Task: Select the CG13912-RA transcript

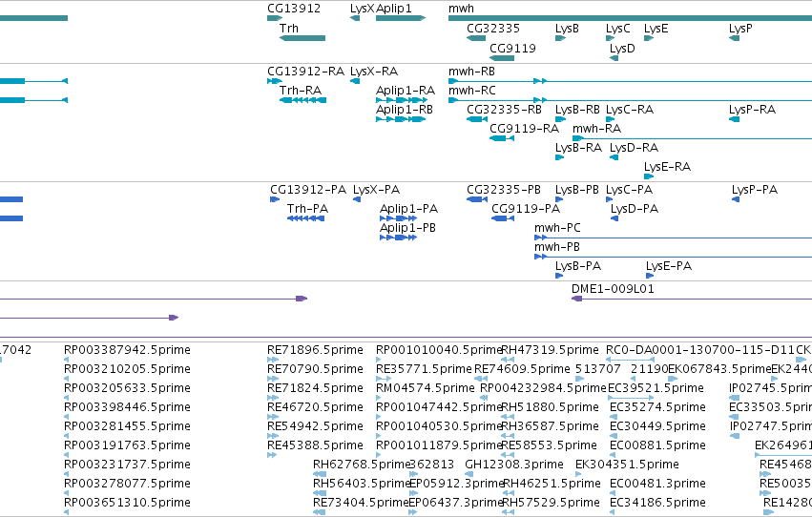Action: point(275,81)
